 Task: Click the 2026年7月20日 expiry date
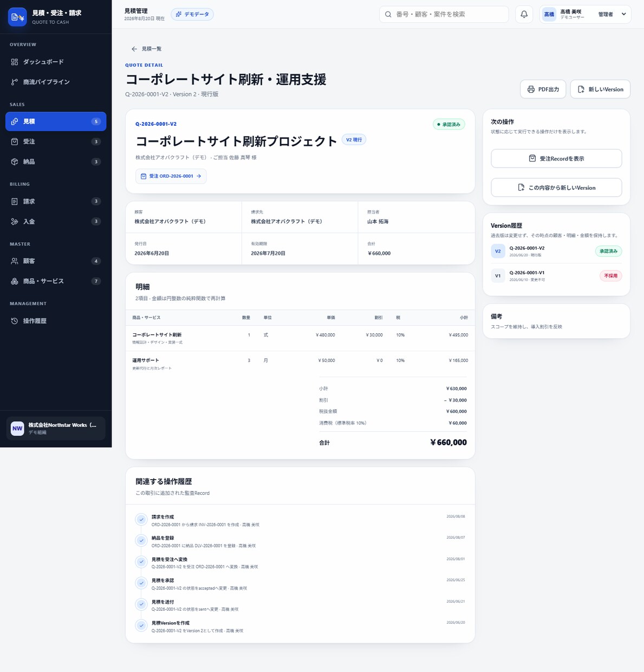tap(268, 253)
